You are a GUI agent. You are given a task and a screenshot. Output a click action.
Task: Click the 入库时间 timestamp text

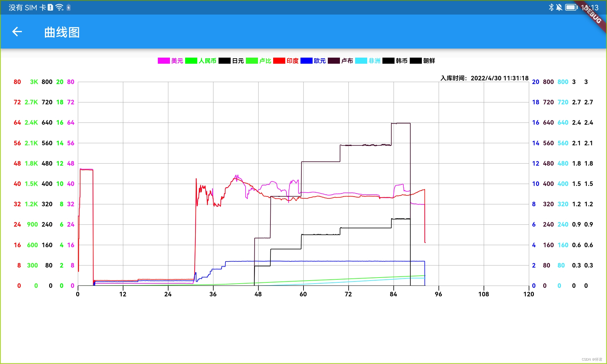484,78
